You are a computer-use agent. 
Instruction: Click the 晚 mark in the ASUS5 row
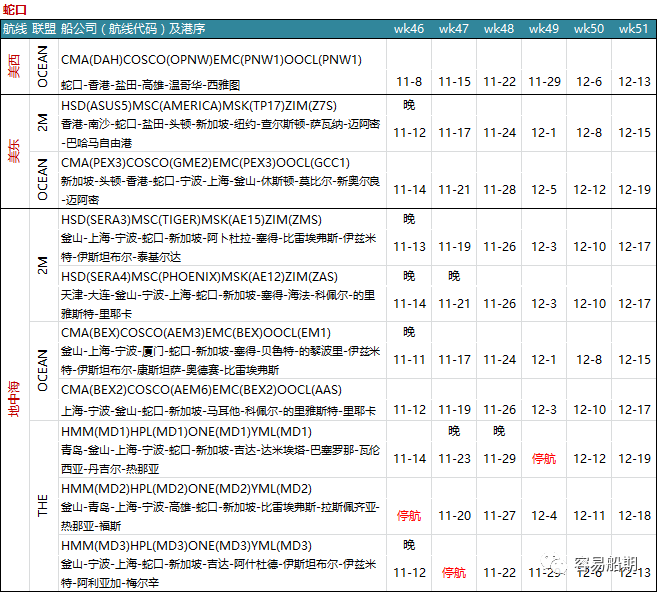coord(409,104)
